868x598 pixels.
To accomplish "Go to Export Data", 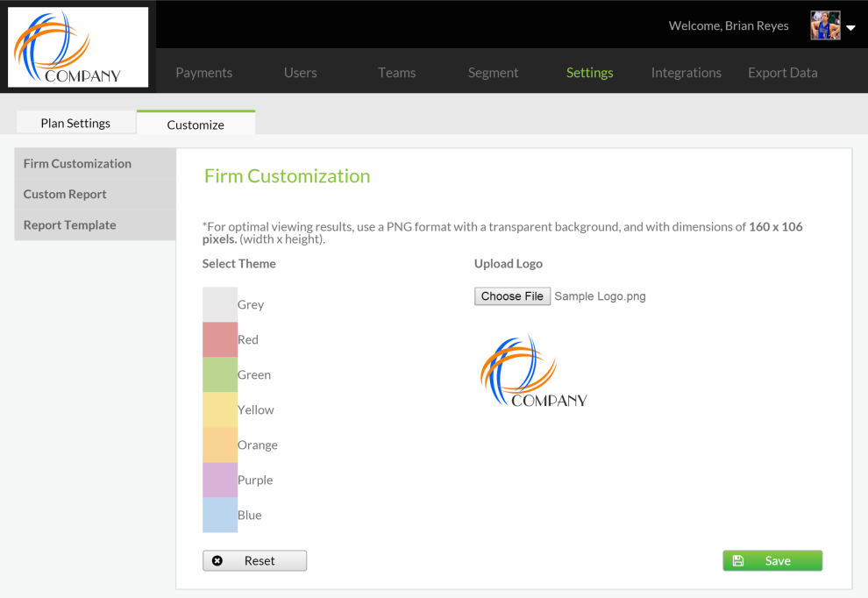I will pyautogui.click(x=783, y=73).
